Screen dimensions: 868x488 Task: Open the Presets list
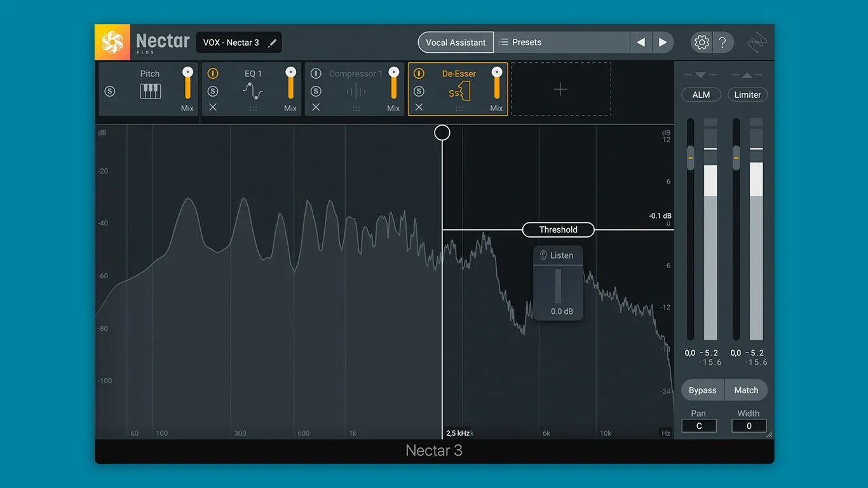click(x=562, y=43)
